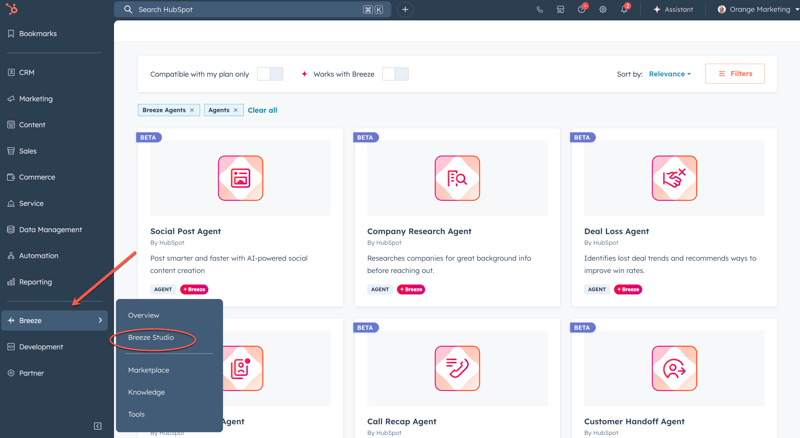Open the Social Post Agent title
This screenshot has width=800, height=438.
tap(185, 231)
